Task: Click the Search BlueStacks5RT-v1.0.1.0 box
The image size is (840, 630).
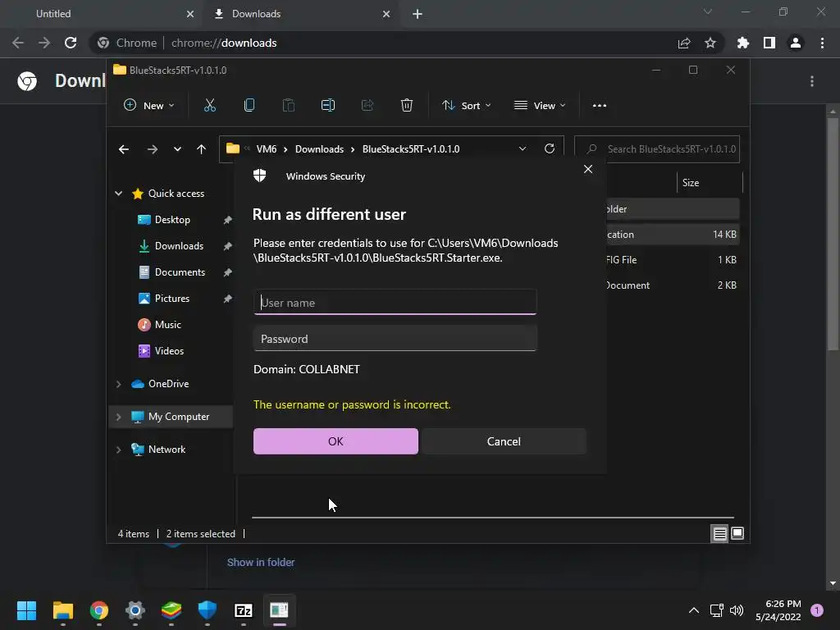Action: (657, 149)
